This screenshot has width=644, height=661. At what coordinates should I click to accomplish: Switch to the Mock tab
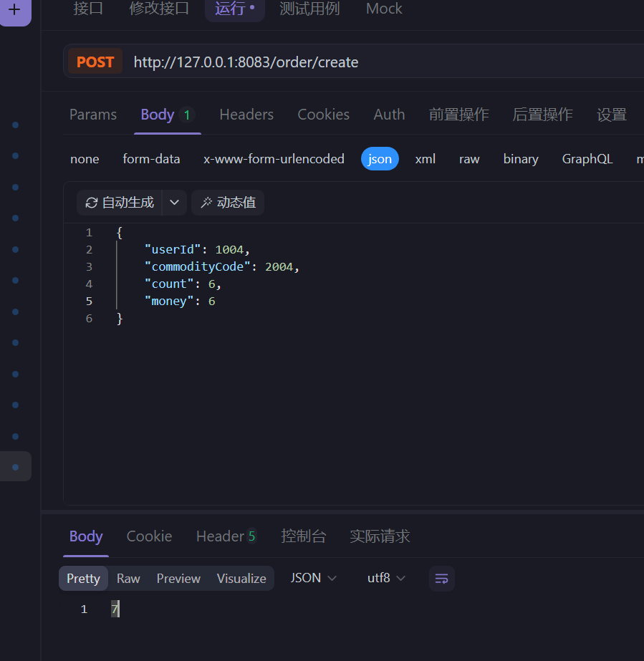[x=384, y=9]
